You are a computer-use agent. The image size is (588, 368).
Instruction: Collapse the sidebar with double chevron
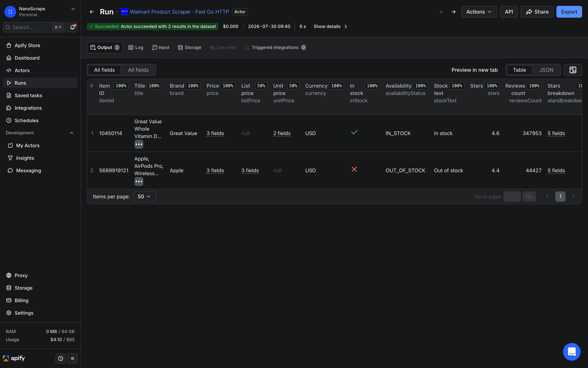point(72,358)
